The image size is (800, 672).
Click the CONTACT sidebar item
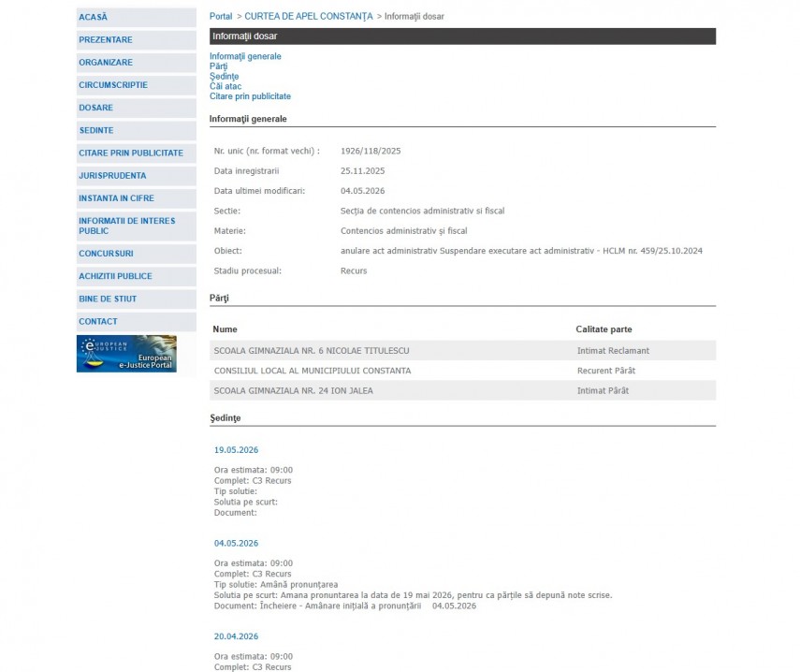tap(137, 321)
